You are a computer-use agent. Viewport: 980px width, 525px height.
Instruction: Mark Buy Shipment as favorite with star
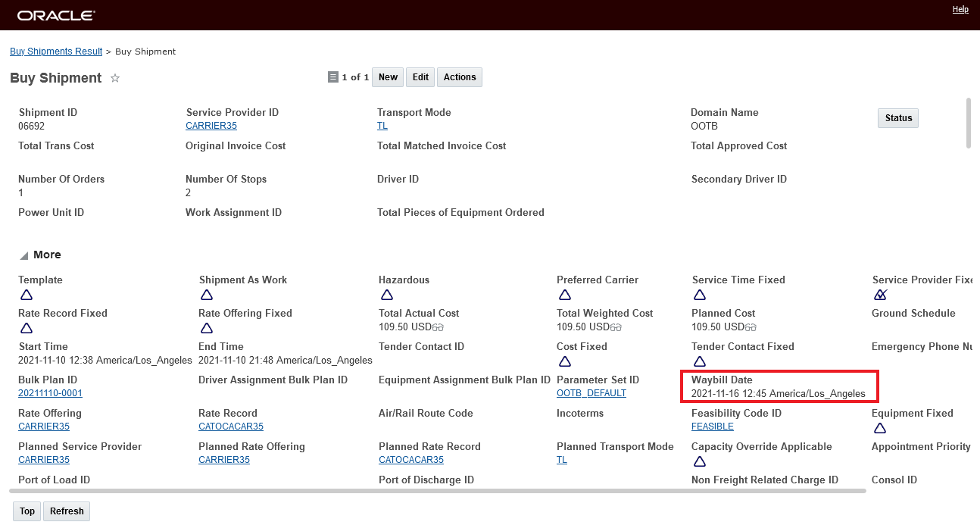115,78
